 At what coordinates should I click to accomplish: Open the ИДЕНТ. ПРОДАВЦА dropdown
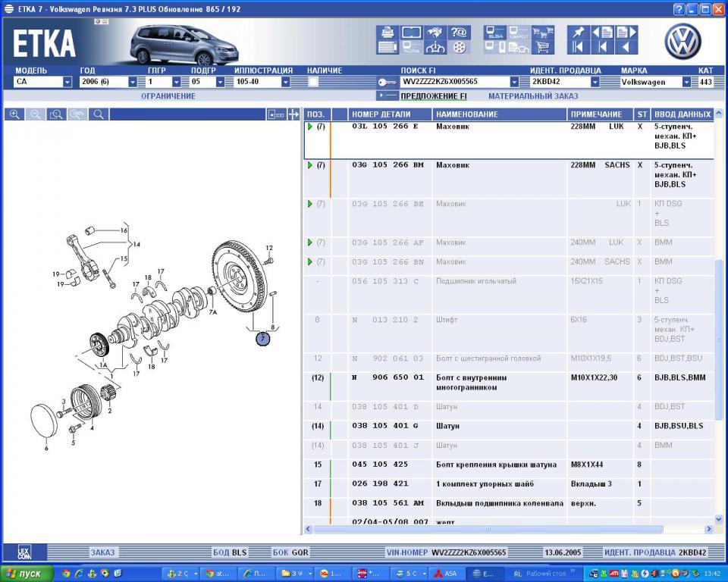click(595, 82)
